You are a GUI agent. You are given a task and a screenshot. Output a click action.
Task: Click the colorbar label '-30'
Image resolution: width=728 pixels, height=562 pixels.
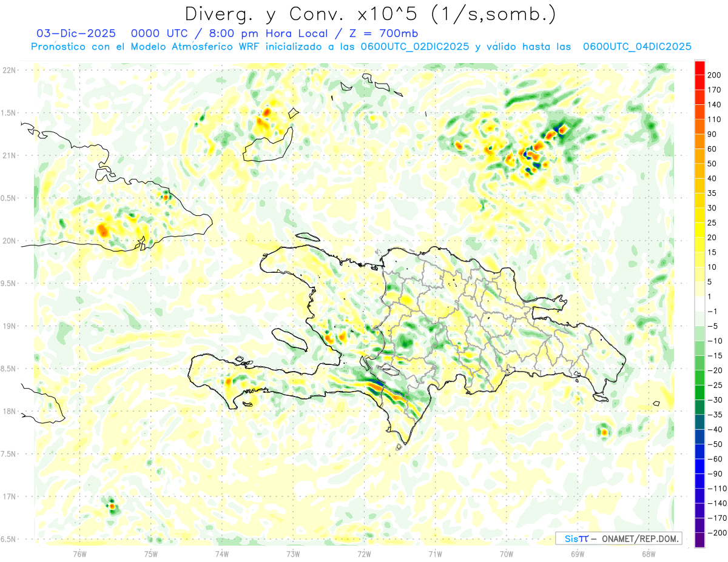click(715, 400)
